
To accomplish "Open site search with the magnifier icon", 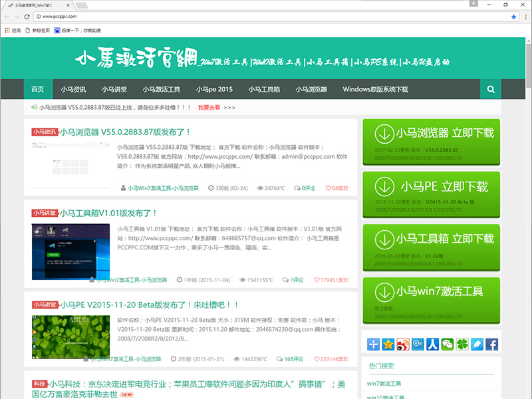I will 491,88.
